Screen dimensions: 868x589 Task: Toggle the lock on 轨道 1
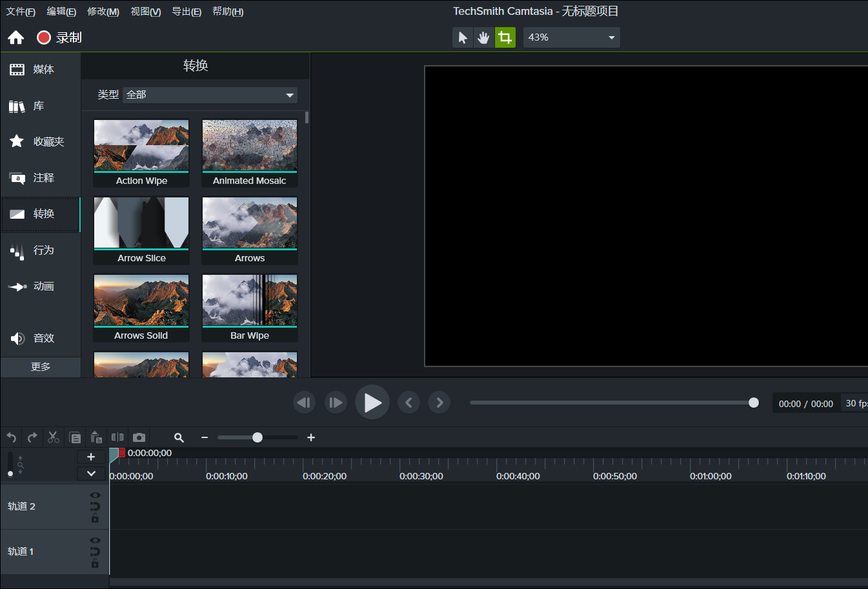[x=95, y=563]
